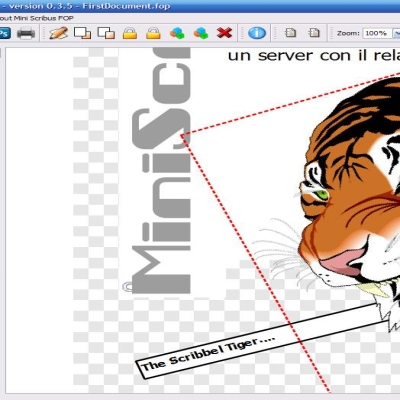This screenshot has height=400, width=400.
Task: Click the second padlock icon
Action: click(x=153, y=33)
